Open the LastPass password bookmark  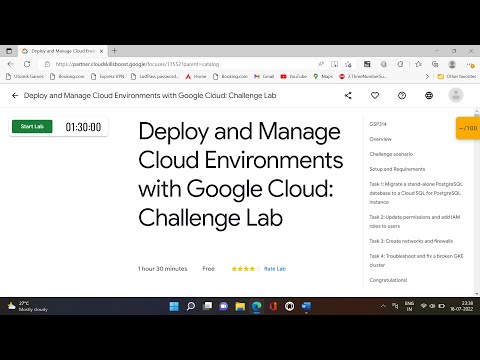coord(155,76)
